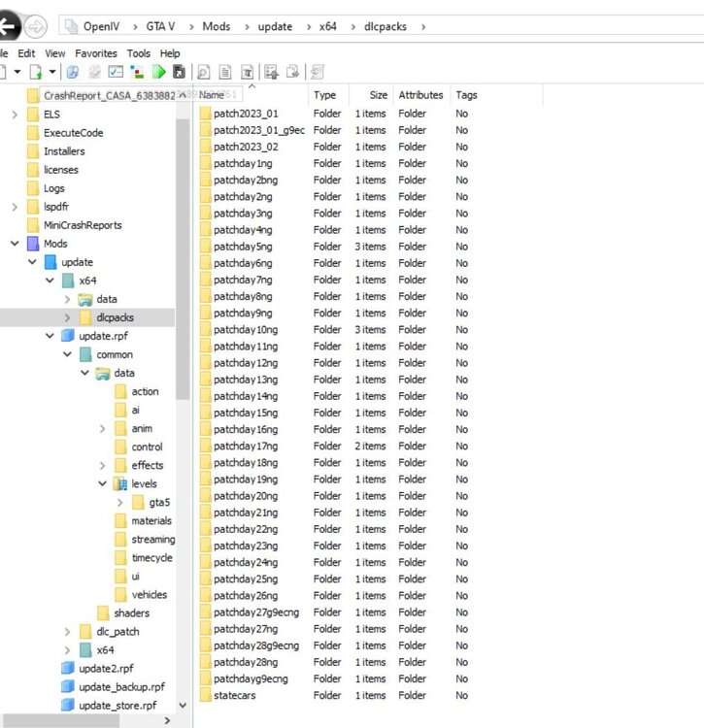Image resolution: width=704 pixels, height=728 pixels.
Task: Expand the dlcpacks tree node
Action: [x=67, y=317]
